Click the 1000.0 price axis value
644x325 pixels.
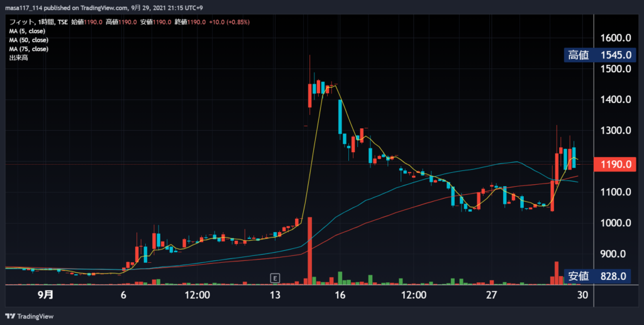click(616, 223)
